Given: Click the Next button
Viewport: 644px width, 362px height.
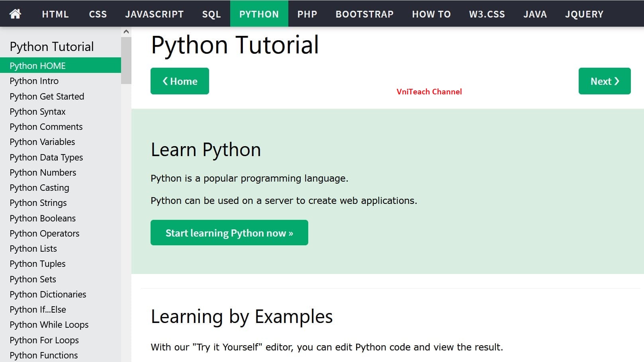Looking at the screenshot, I should tap(605, 81).
